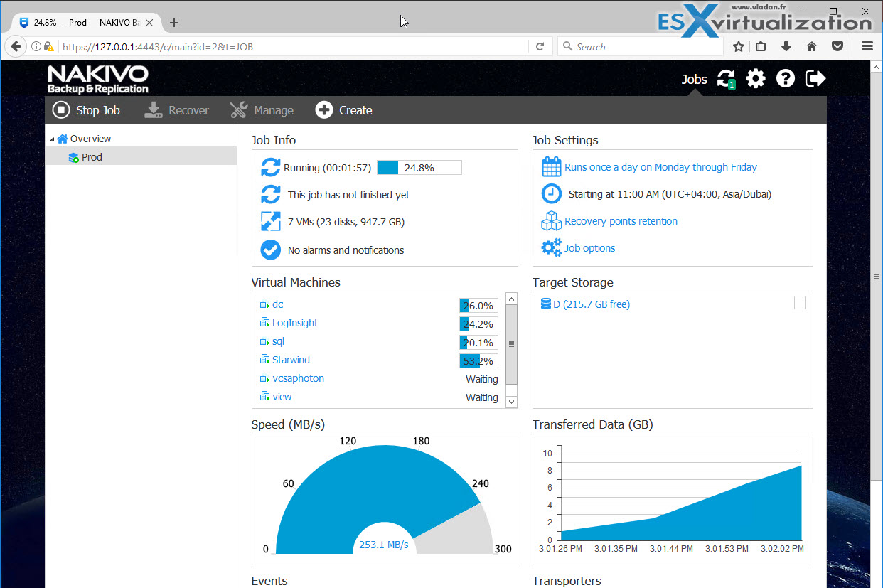Select Overview in the jobs tree
The height and width of the screenshot is (588, 883).
tap(90, 139)
